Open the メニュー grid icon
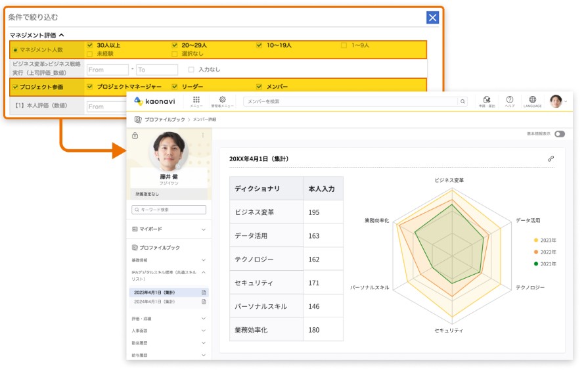Viewport: 588px width, 370px height. [x=196, y=100]
